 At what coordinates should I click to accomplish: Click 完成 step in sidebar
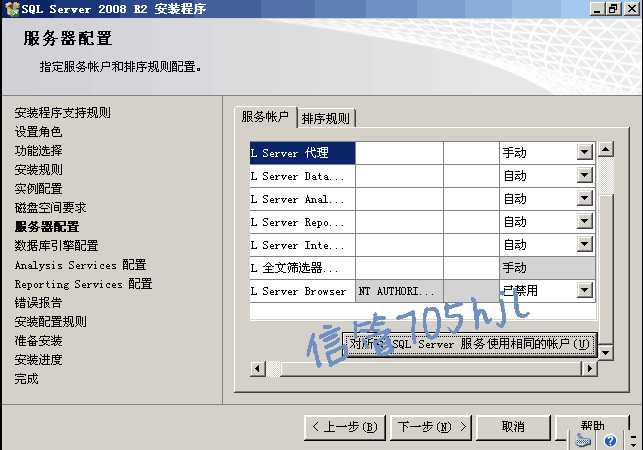[x=26, y=378]
